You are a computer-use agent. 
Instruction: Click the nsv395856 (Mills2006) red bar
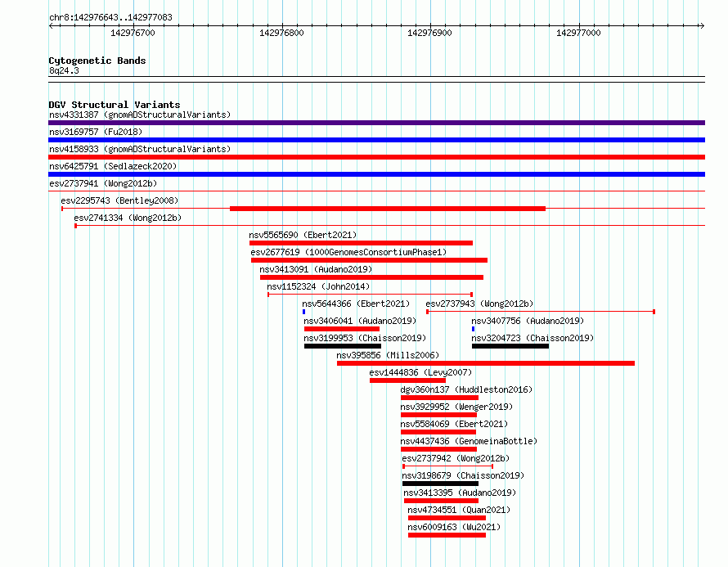tap(486, 363)
